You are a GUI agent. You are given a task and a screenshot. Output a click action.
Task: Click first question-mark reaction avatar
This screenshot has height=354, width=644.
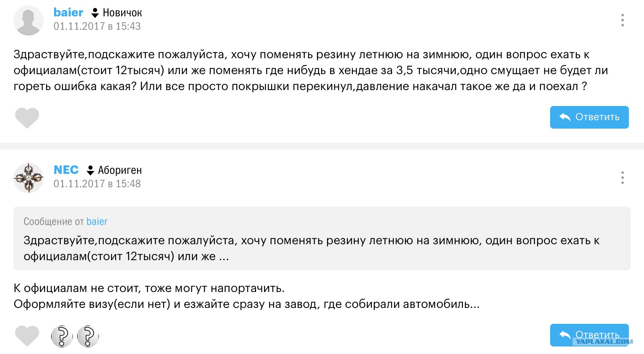(62, 336)
